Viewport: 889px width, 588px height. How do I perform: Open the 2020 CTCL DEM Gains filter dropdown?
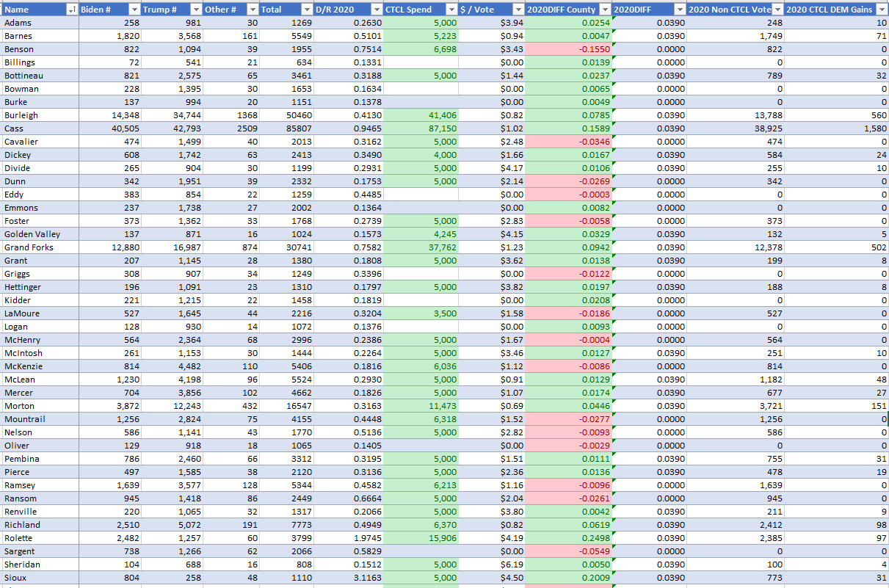point(882,10)
